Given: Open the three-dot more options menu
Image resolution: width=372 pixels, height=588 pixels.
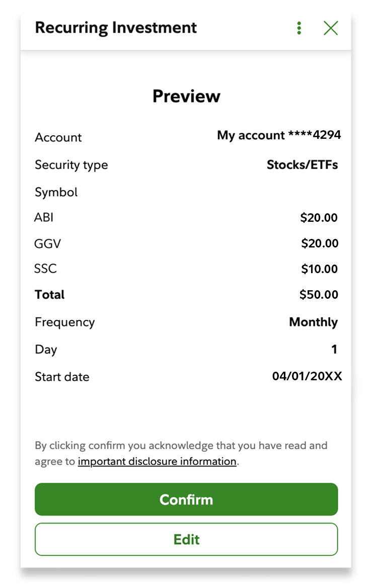Looking at the screenshot, I should point(299,28).
